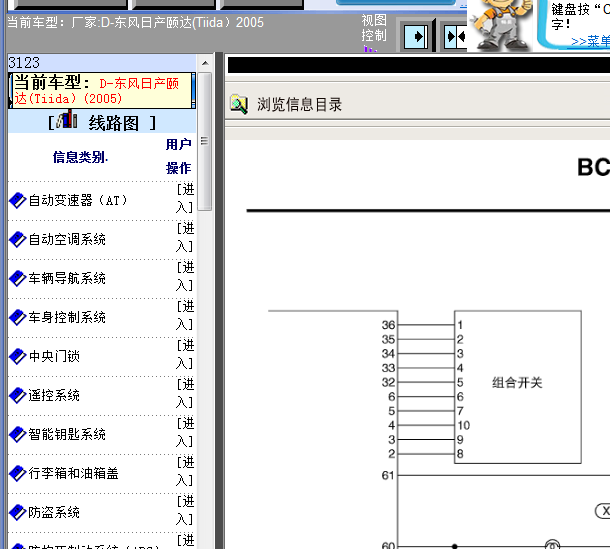Enter the 车身控制系统 category

pos(185,315)
